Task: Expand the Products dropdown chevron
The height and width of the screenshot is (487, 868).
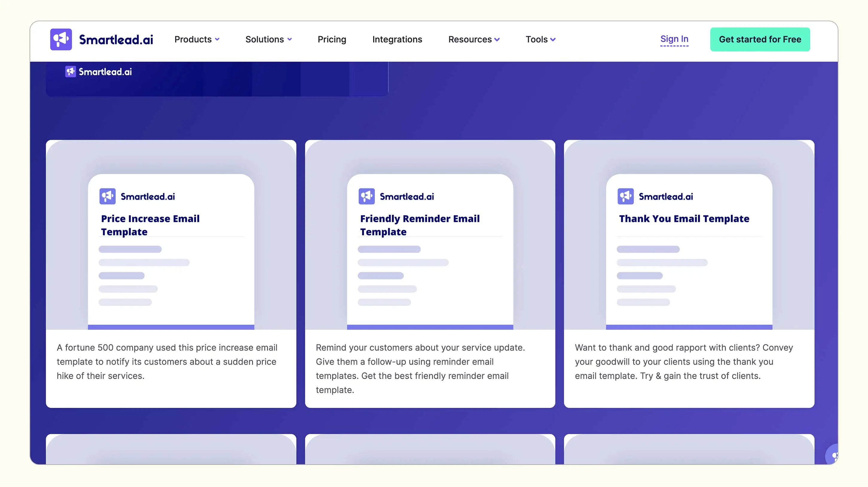Action: (217, 39)
